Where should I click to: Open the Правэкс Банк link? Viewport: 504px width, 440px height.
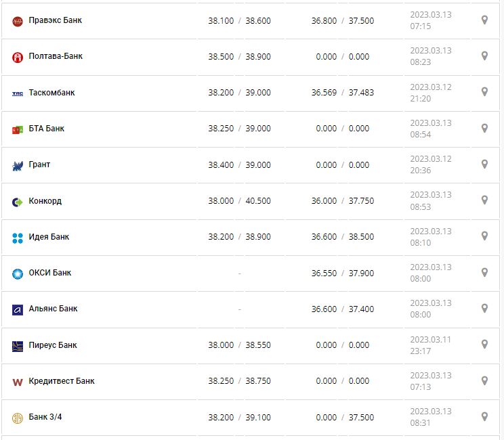click(56, 20)
